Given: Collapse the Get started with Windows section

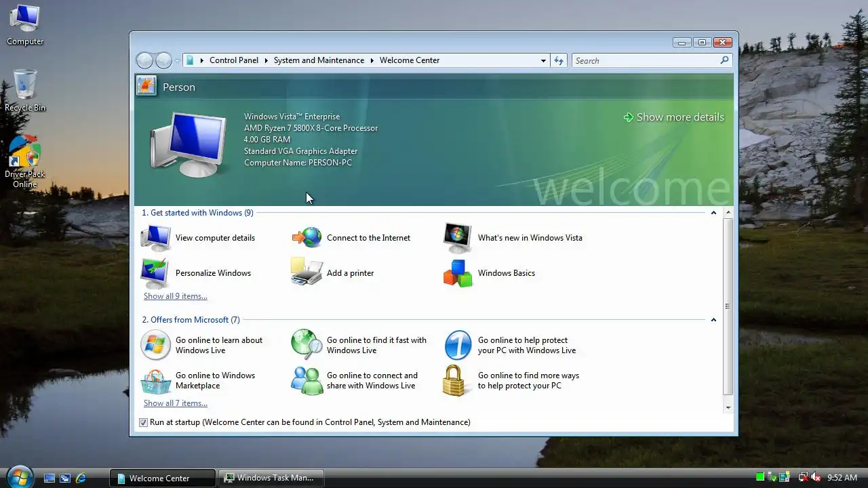Looking at the screenshot, I should tap(713, 213).
